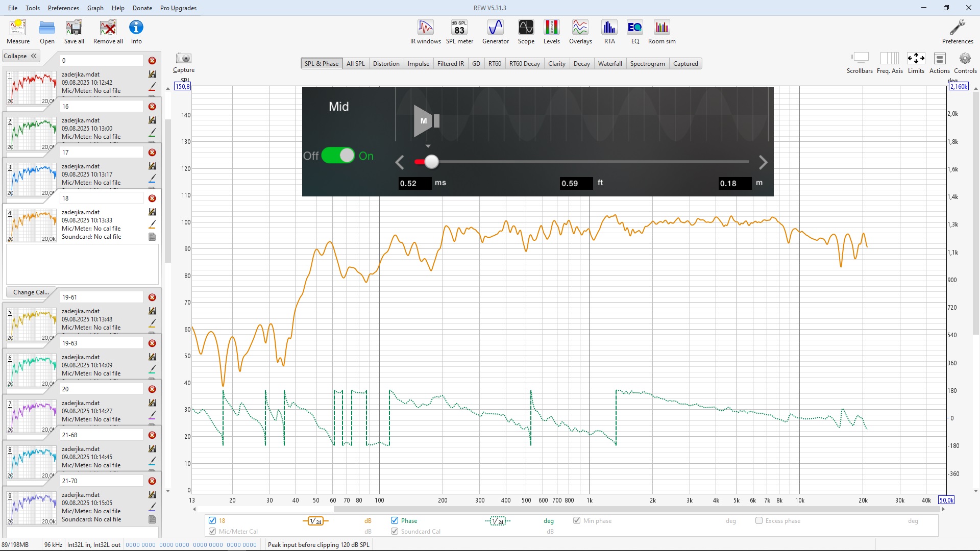Open the EQ window

(634, 32)
